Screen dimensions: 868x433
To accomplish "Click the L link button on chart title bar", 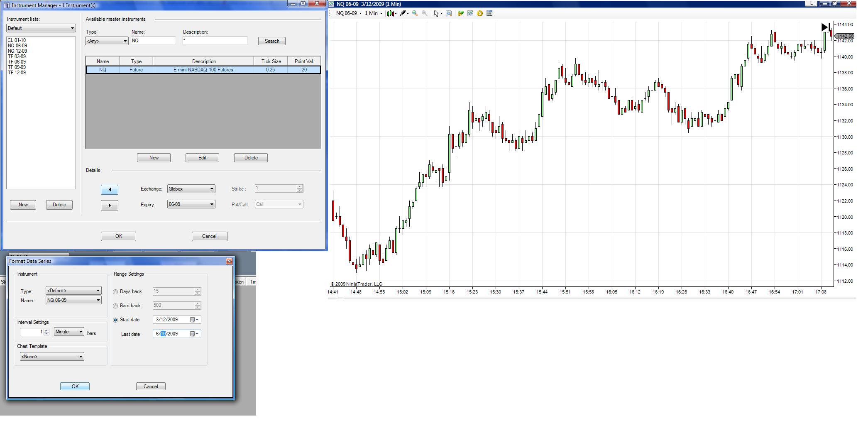I will point(812,3).
